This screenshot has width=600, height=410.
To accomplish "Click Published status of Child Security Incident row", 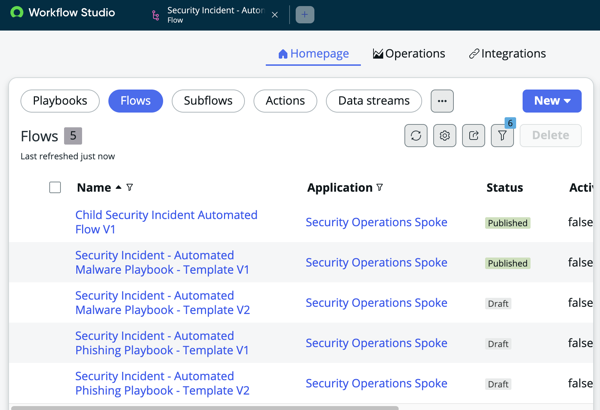I will pyautogui.click(x=508, y=223).
